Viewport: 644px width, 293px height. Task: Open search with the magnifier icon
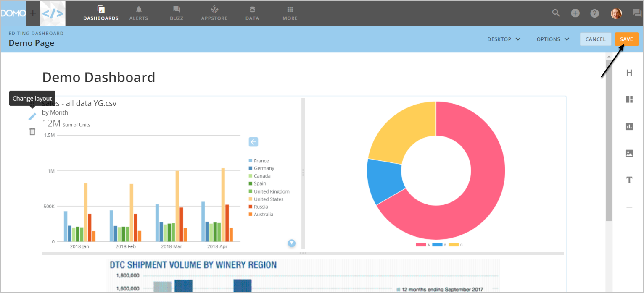(x=556, y=13)
